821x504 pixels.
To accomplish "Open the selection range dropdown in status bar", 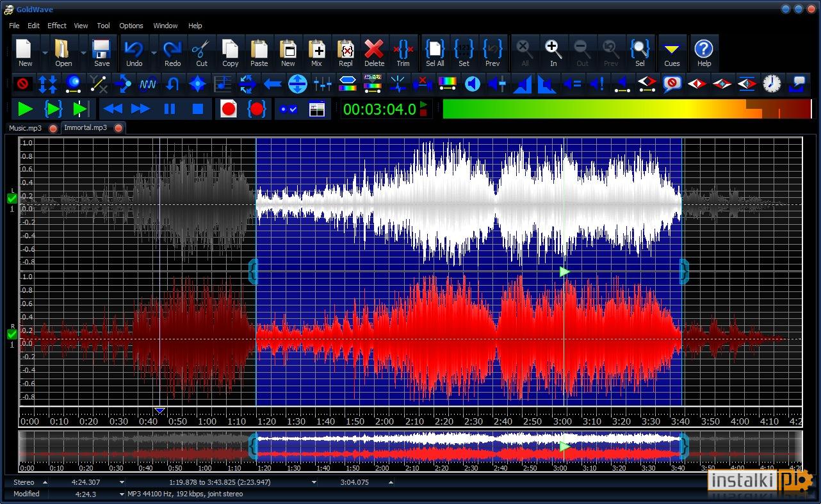I will [314, 482].
